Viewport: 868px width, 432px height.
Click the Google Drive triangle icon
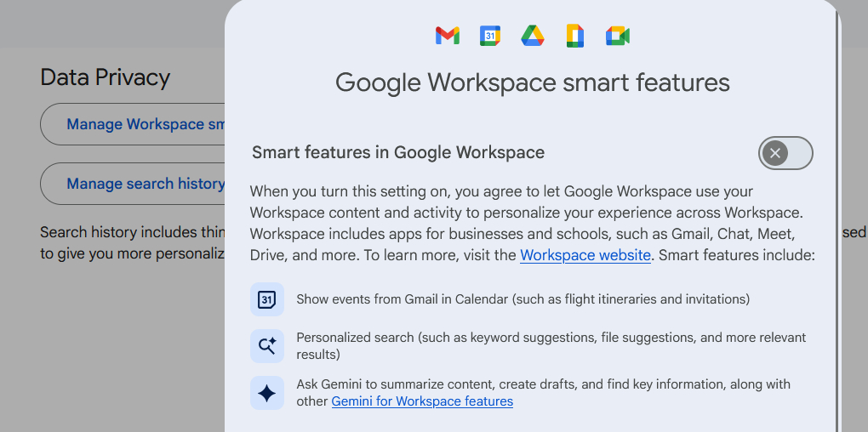[x=533, y=36]
